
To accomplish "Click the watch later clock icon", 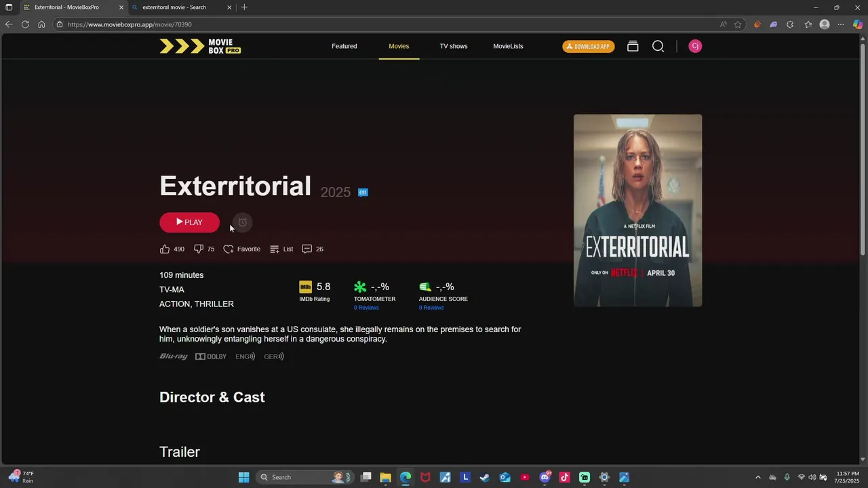I will pyautogui.click(x=242, y=222).
